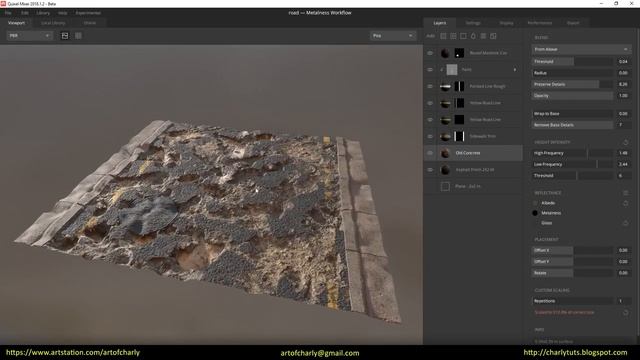Click the brush icon left of Paint layer
The image size is (640, 360).
[x=441, y=70]
